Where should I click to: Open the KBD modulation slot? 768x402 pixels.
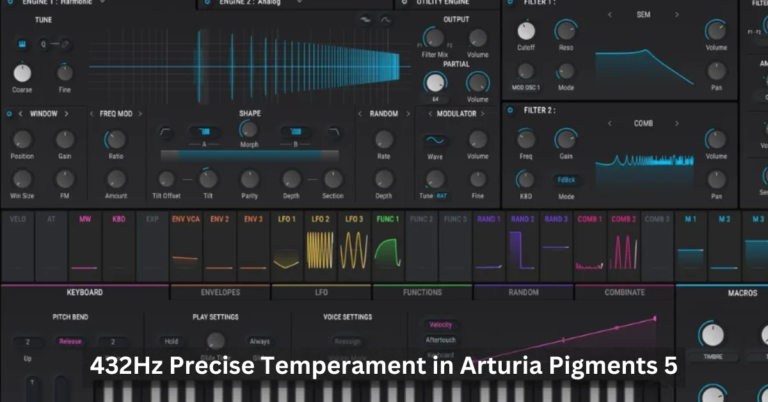(x=119, y=246)
